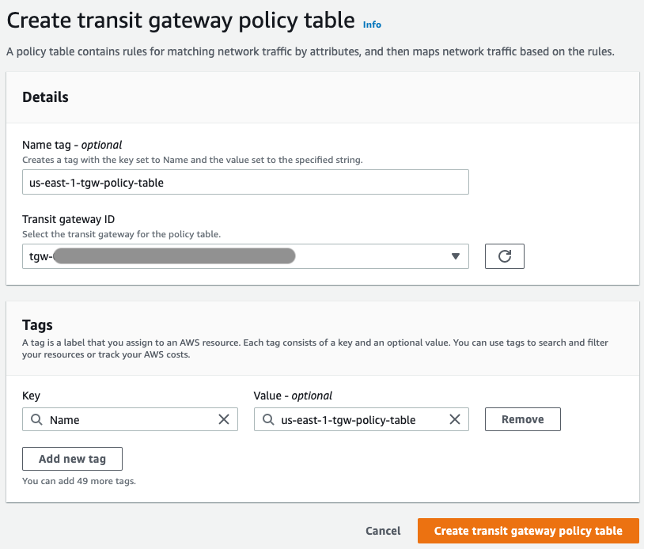This screenshot has width=645, height=550.
Task: Click the "Name tag - optional" label
Action: (71, 145)
